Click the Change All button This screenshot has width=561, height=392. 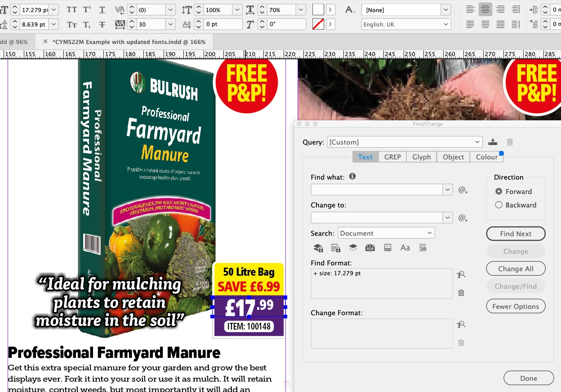click(516, 269)
